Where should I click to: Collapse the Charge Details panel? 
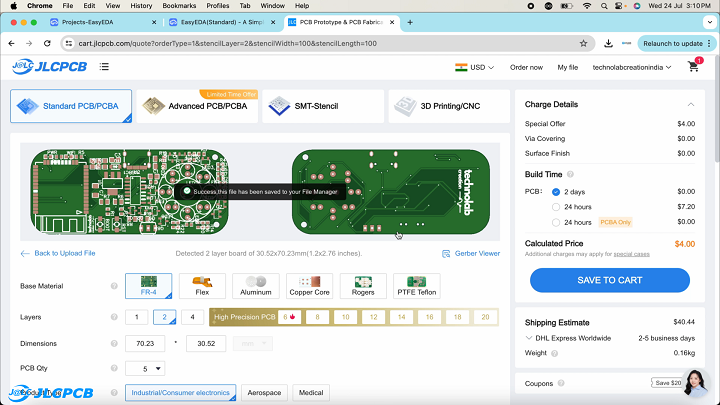(x=691, y=105)
